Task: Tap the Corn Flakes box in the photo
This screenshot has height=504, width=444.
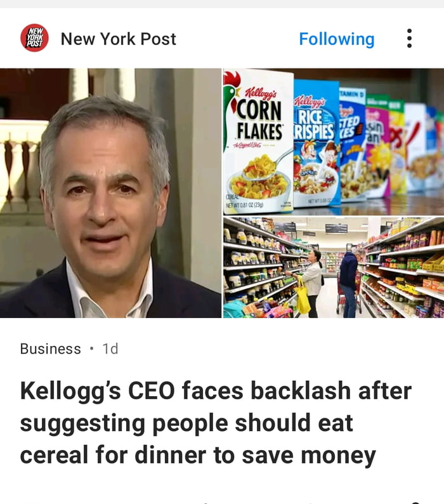Action: 259,142
